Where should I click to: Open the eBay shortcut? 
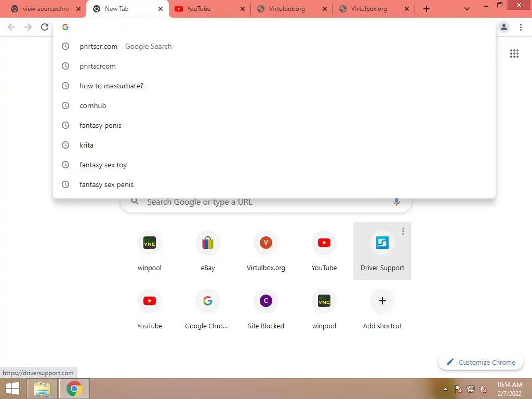tap(208, 251)
